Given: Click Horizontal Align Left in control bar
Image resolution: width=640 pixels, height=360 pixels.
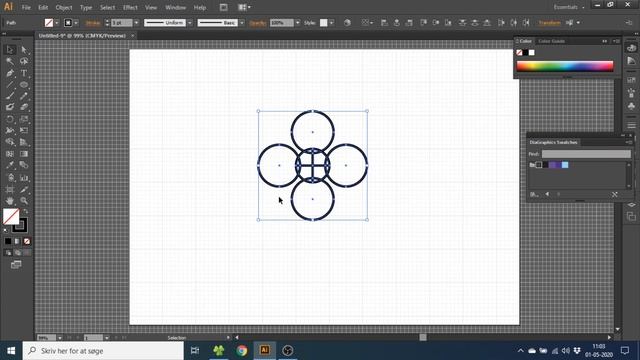Looking at the screenshot, I should 384,23.
